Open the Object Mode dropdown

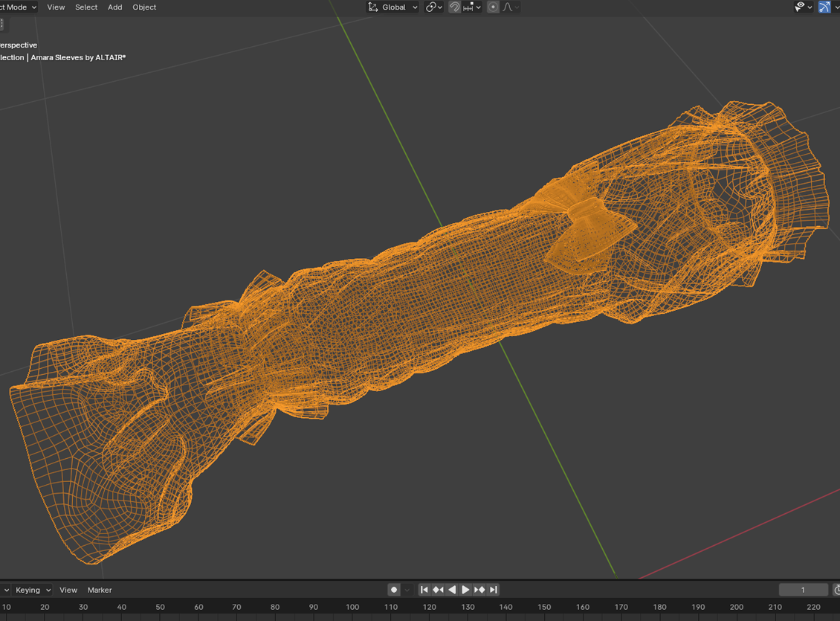coord(19,7)
